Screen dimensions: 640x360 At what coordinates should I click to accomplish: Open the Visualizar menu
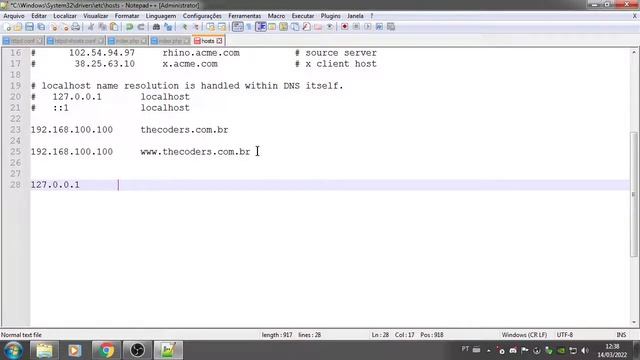(96, 16)
